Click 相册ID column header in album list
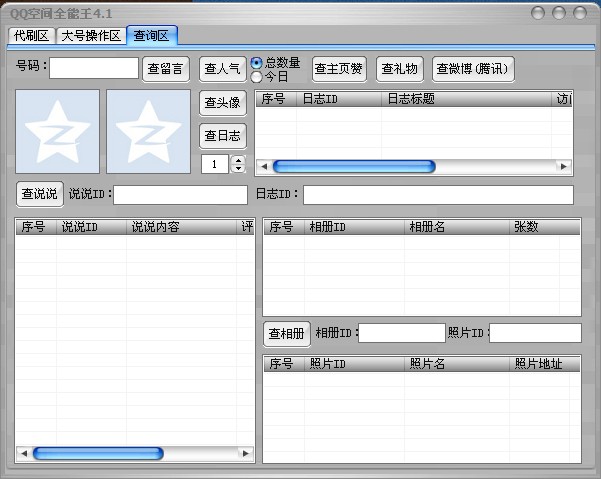Screen dimensions: 601x479 [354, 227]
